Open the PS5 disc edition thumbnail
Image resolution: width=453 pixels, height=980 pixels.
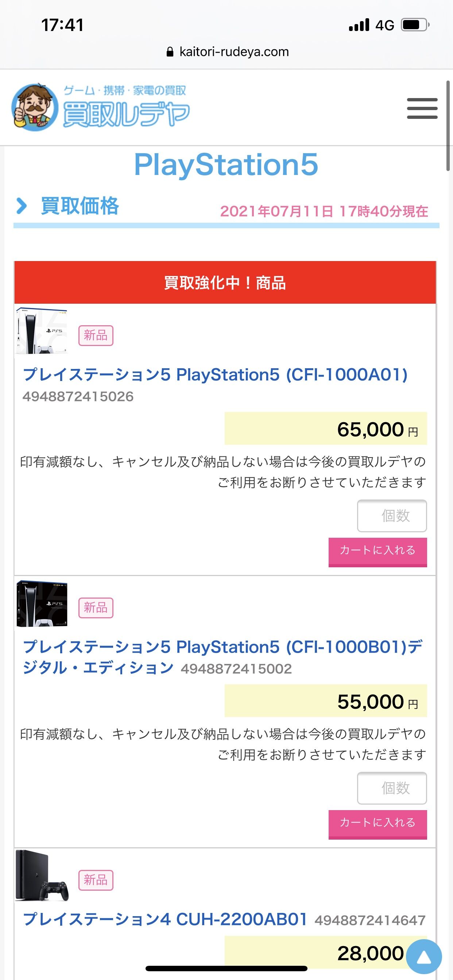[x=42, y=331]
